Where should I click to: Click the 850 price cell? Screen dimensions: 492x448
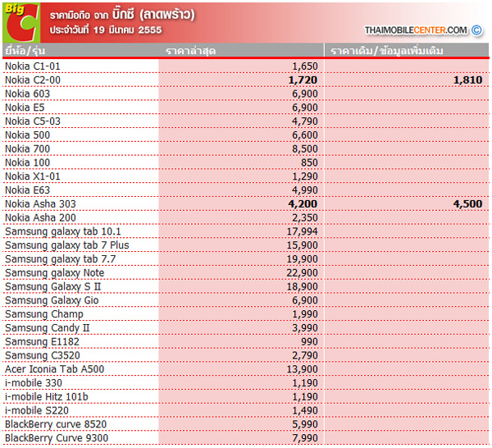pyautogui.click(x=309, y=162)
